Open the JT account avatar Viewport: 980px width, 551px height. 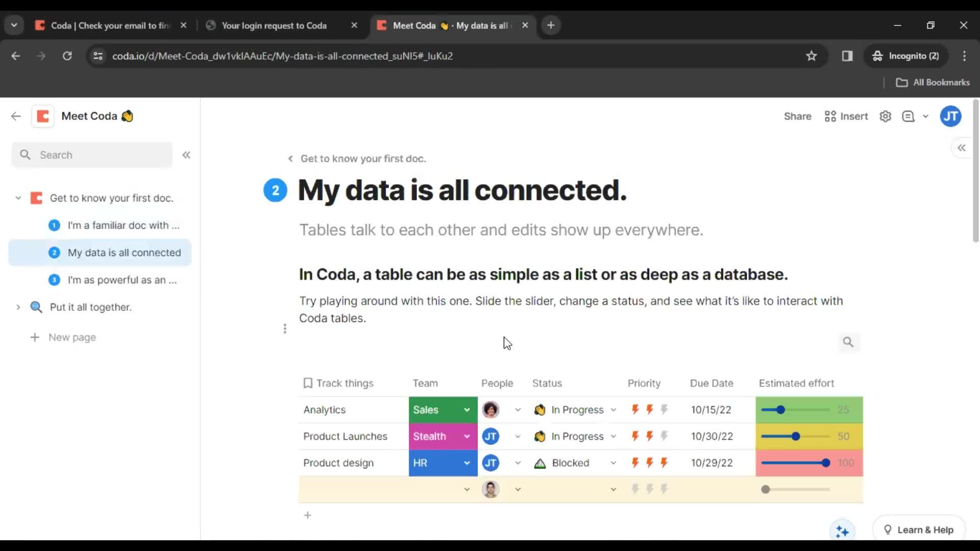coord(950,116)
